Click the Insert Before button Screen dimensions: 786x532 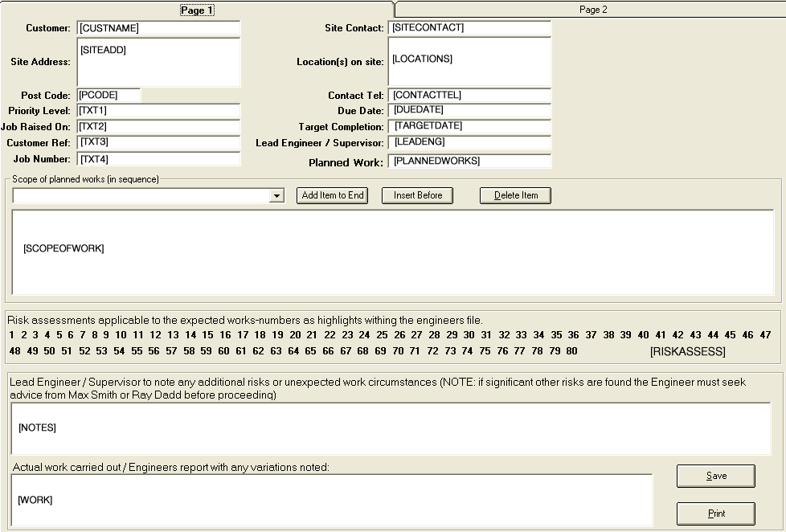pyautogui.click(x=418, y=195)
